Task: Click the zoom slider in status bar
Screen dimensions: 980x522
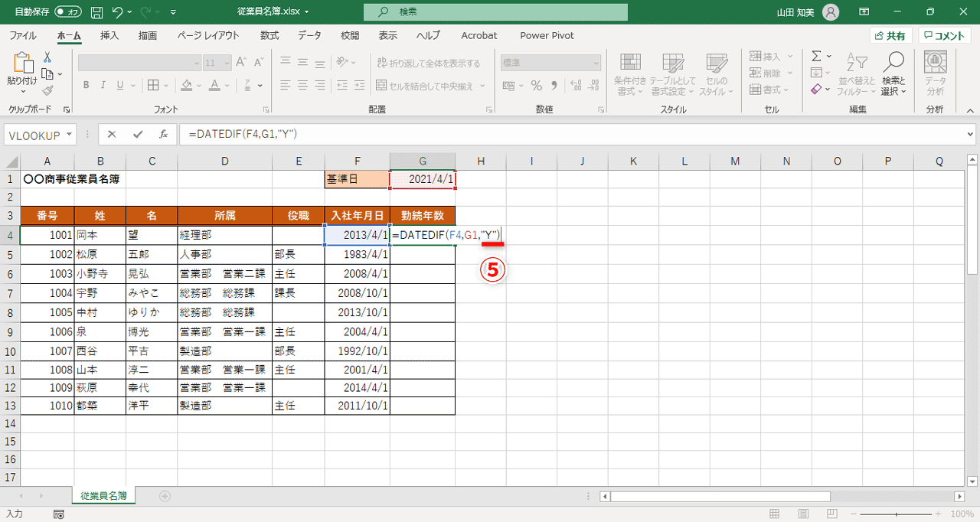Action: tap(896, 515)
